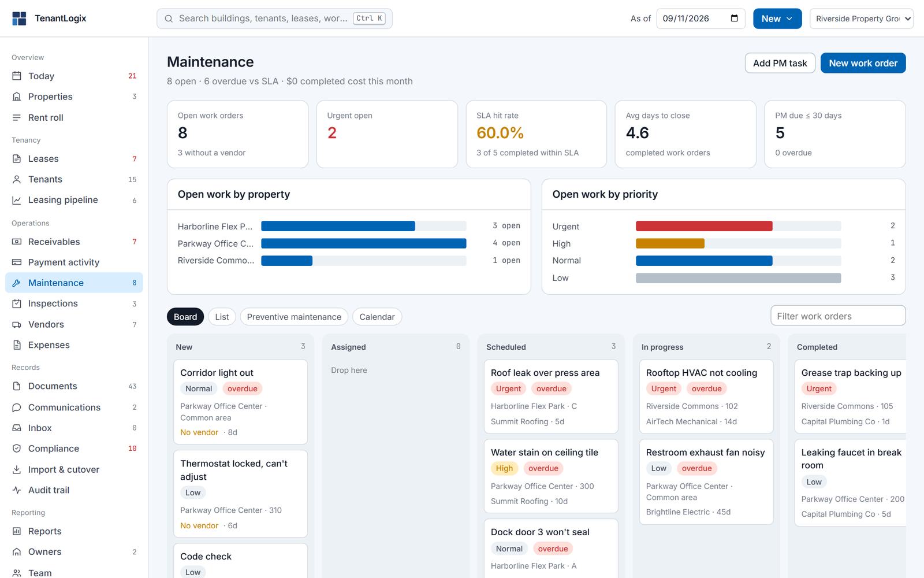Expand the Riverside Property Group selector
Screen dimensions: 924x578
click(862, 18)
